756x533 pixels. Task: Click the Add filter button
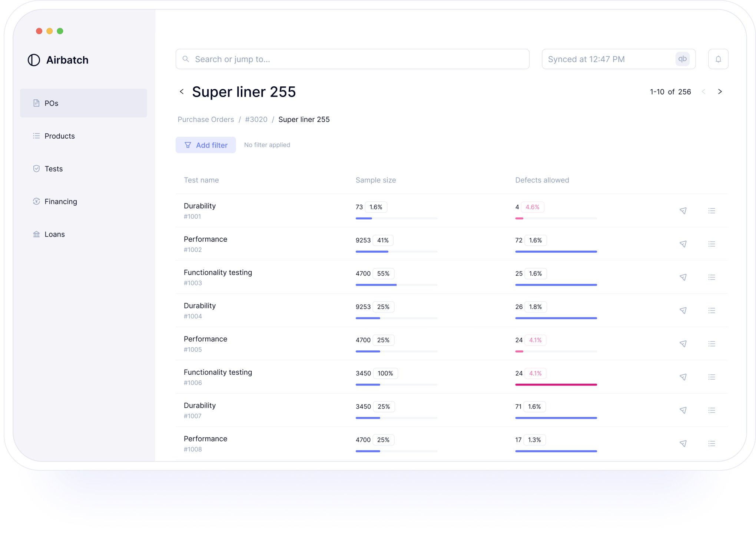click(206, 145)
